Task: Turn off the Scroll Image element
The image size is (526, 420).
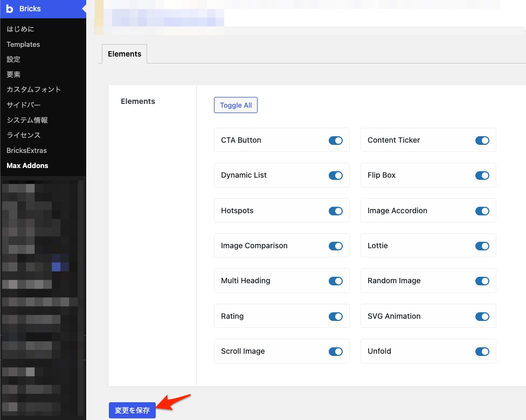Action: pos(336,351)
